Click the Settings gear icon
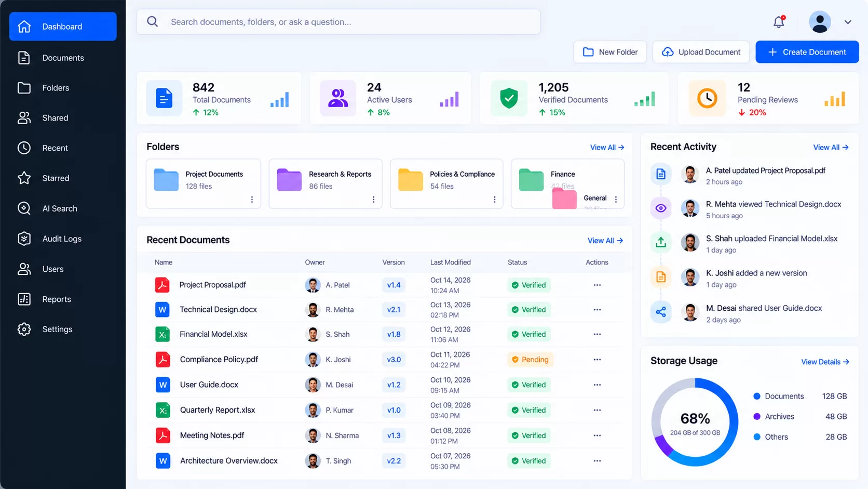Viewport: 868px width, 489px height. pyautogui.click(x=24, y=329)
